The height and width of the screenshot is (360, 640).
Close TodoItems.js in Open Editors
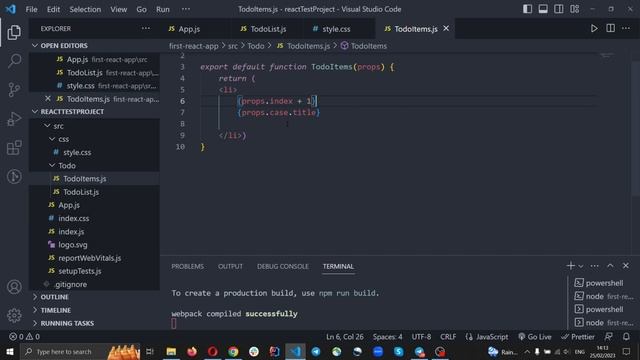coord(48,99)
